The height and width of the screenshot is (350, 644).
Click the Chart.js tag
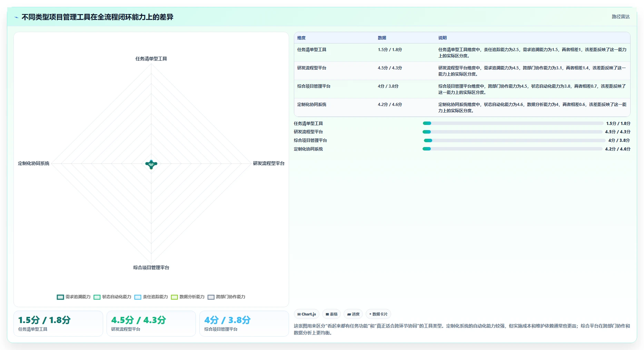307,314
